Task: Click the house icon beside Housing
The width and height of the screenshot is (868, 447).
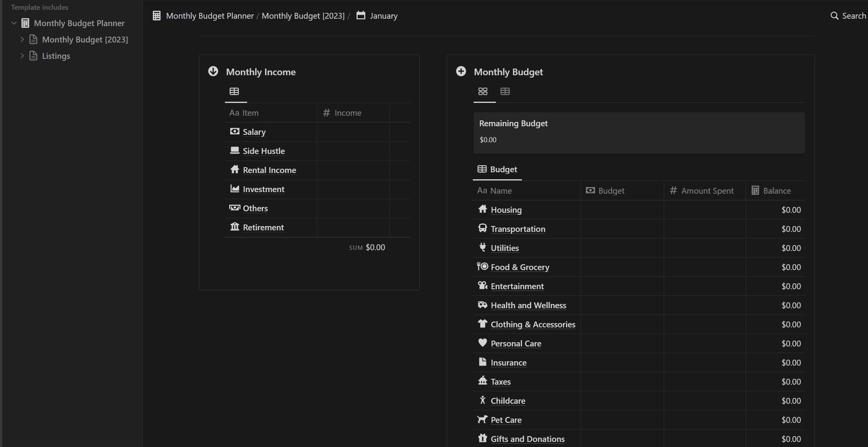Action: click(483, 209)
